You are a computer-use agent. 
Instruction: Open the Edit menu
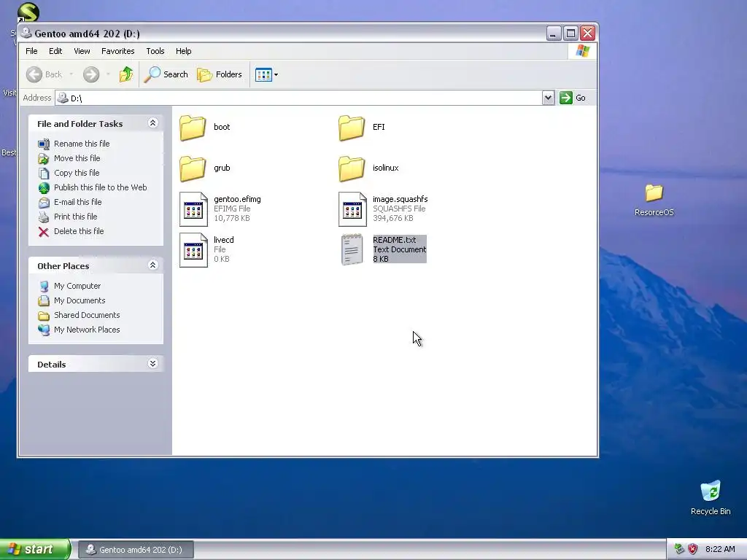pos(55,51)
